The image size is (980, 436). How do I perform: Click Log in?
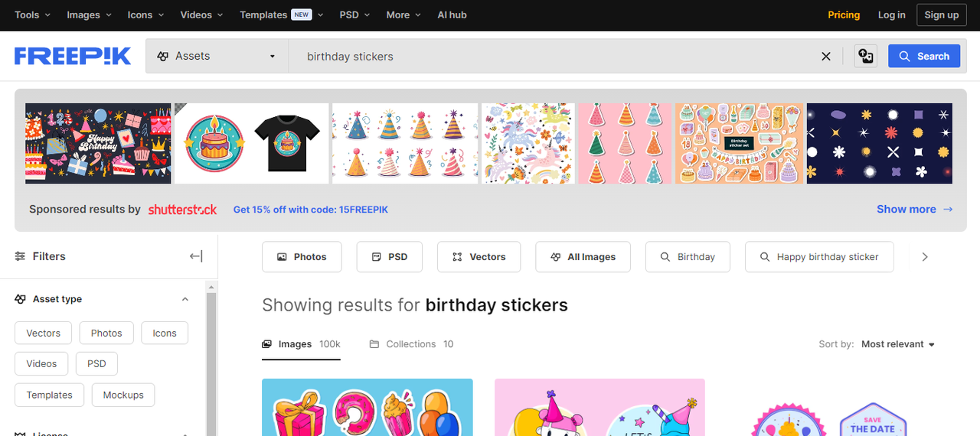pyautogui.click(x=891, y=15)
